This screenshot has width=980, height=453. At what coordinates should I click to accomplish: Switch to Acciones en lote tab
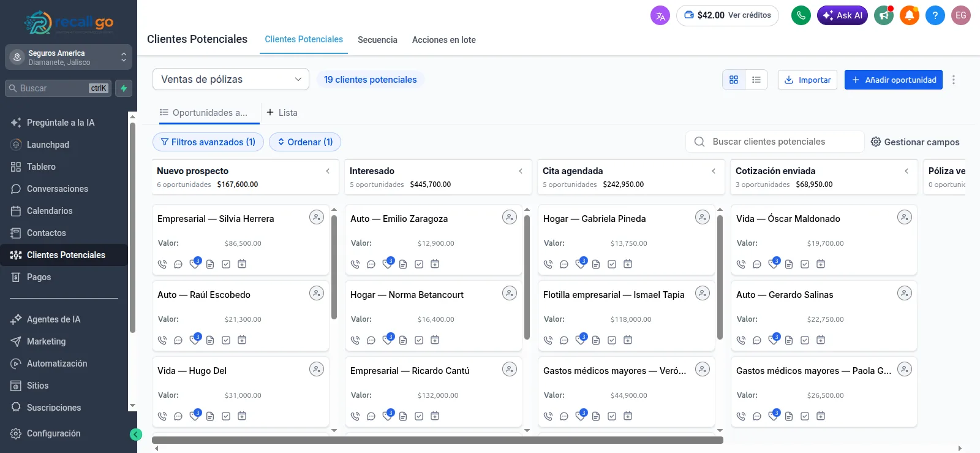coord(444,40)
